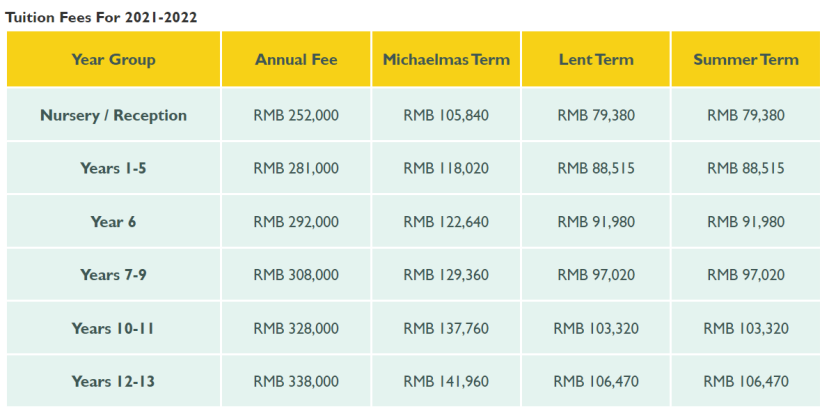829x416 pixels.
Task: Click the Years 1-5 row label
Action: point(114,168)
